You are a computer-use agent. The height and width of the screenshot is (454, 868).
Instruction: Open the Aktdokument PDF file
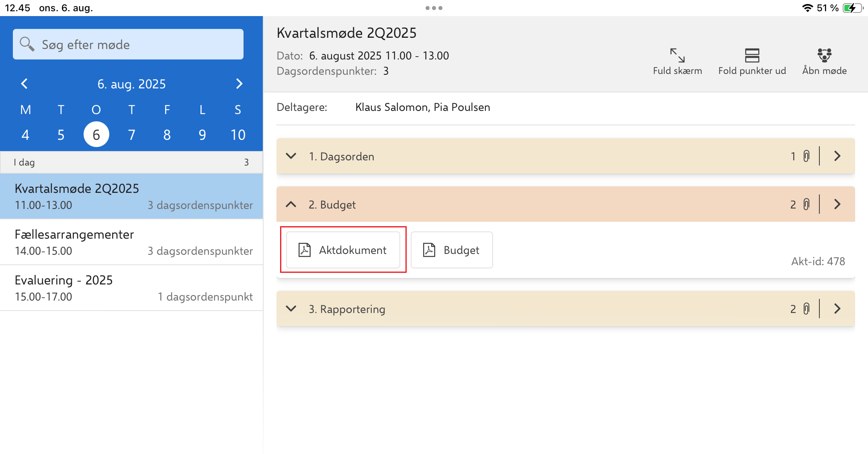pos(343,250)
